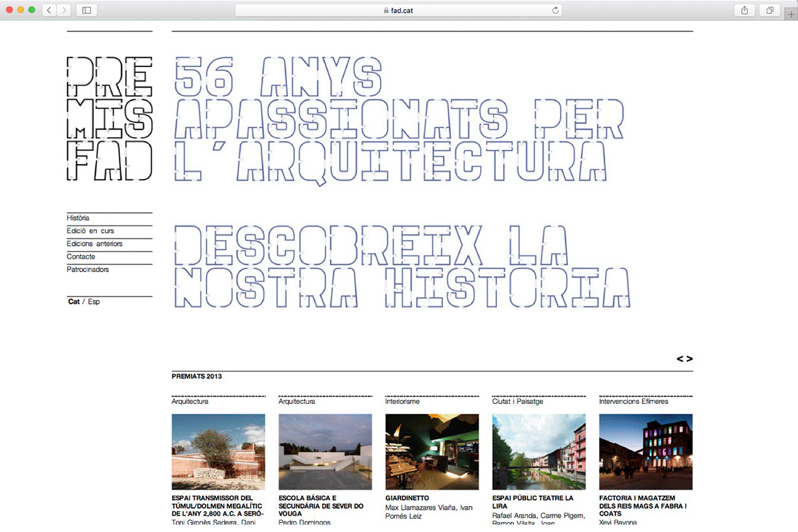Open the Història menu item
Image resolution: width=798 pixels, height=532 pixels.
tap(79, 218)
